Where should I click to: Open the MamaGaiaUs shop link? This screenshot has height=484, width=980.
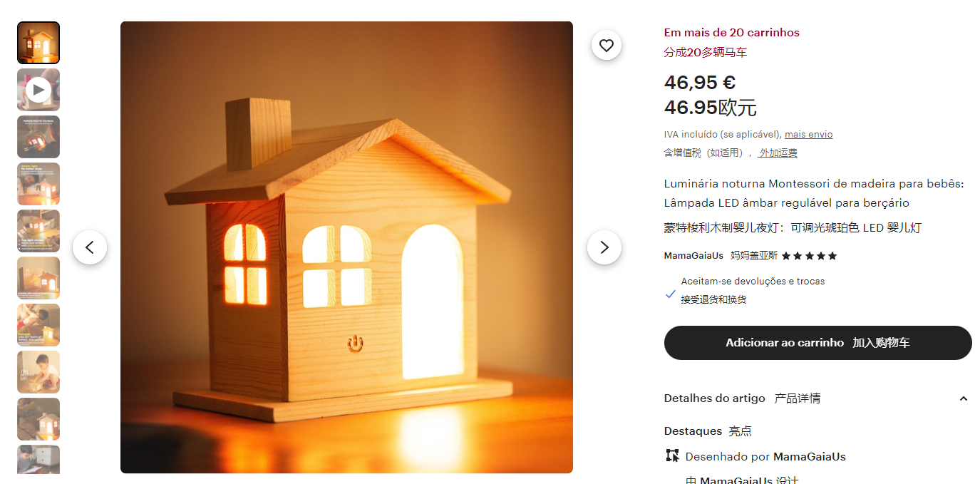693,256
